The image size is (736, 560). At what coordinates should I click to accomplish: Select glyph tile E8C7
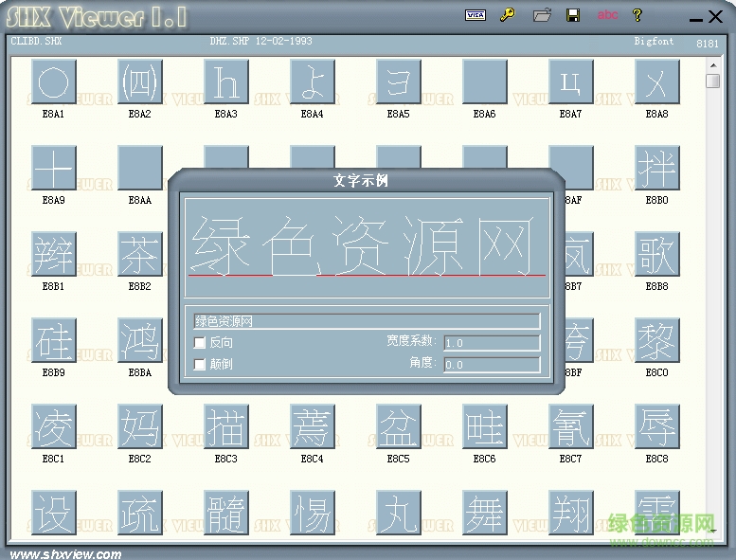point(571,426)
